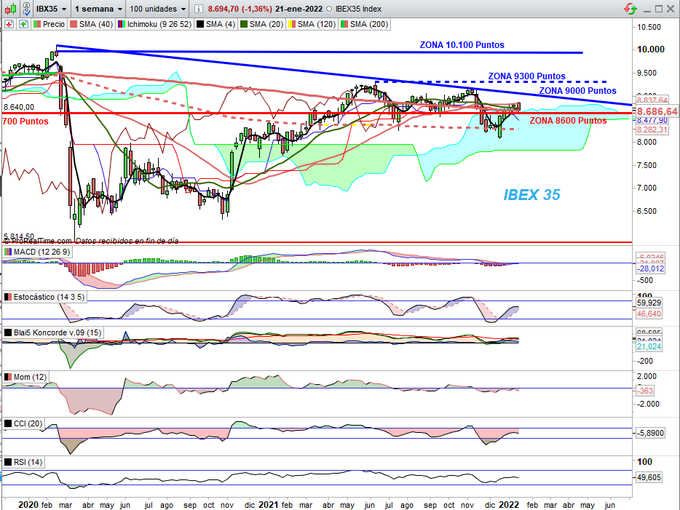
Task: Click the 2021 year label on time axis
Action: [x=268, y=505]
